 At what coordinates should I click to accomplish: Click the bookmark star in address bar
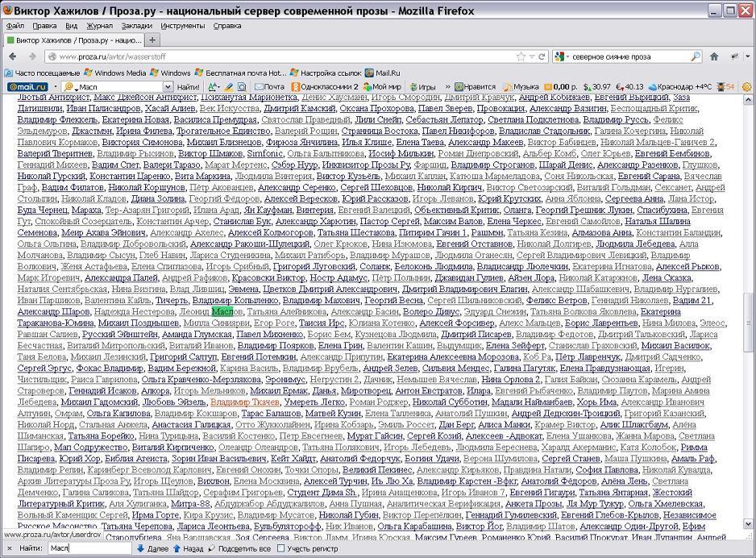(521, 56)
